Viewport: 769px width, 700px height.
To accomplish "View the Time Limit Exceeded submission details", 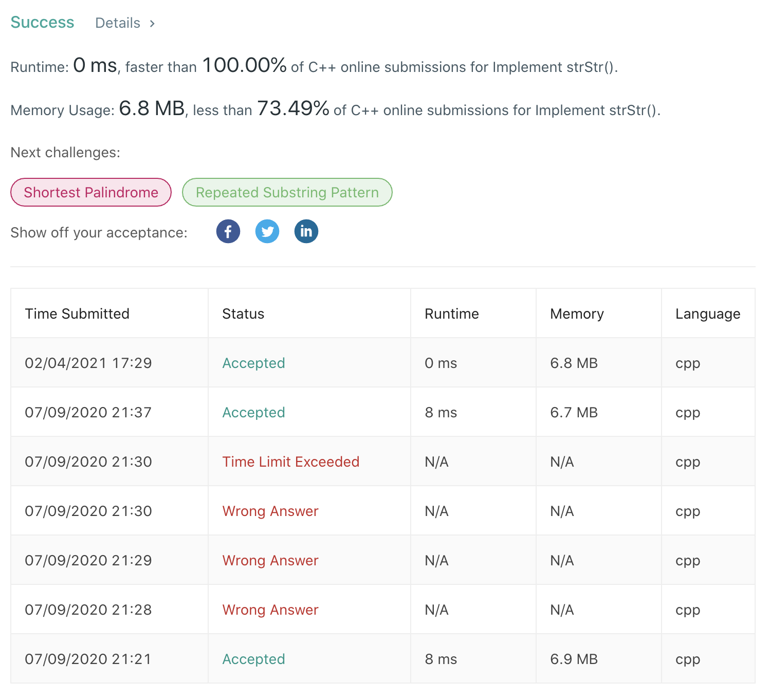I will click(290, 462).
